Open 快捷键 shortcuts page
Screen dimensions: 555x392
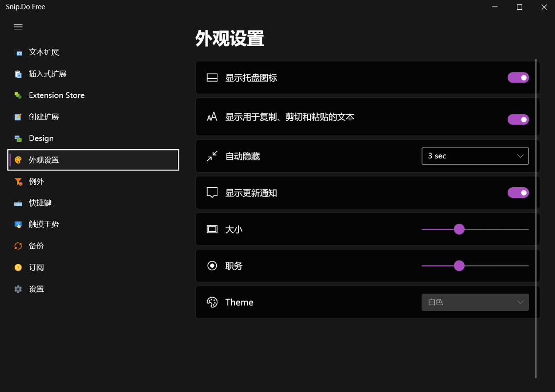pos(93,203)
